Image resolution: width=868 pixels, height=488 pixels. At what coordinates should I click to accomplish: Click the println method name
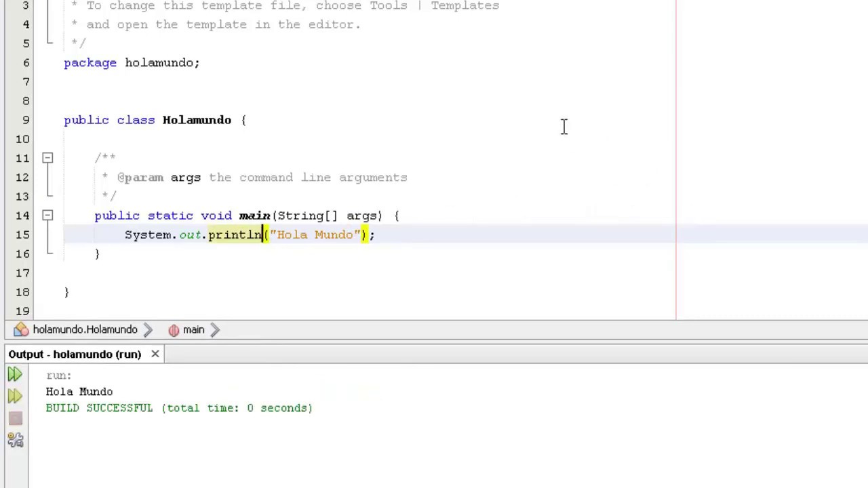235,235
